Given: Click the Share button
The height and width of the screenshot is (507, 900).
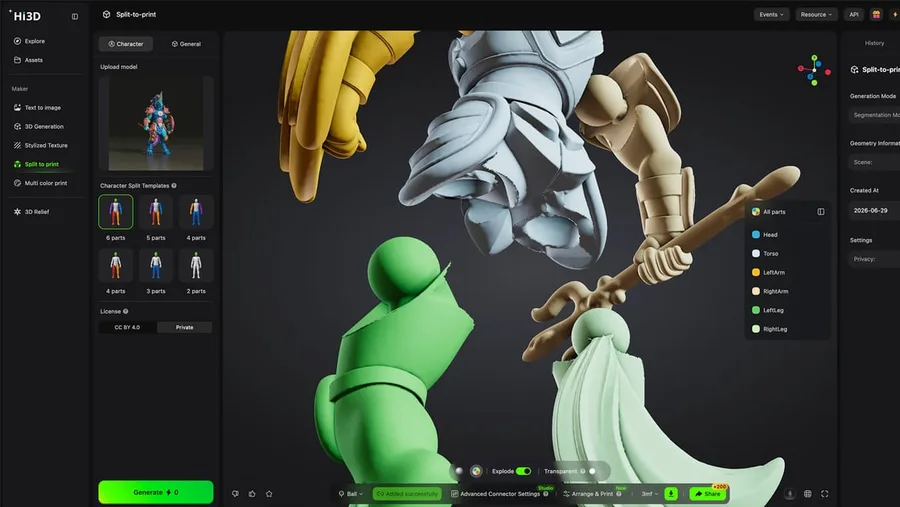Looking at the screenshot, I should (708, 494).
